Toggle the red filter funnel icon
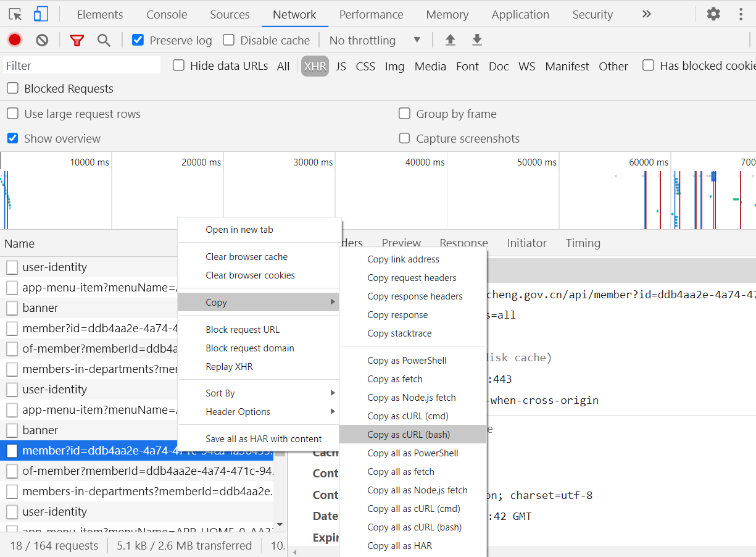 [77, 41]
